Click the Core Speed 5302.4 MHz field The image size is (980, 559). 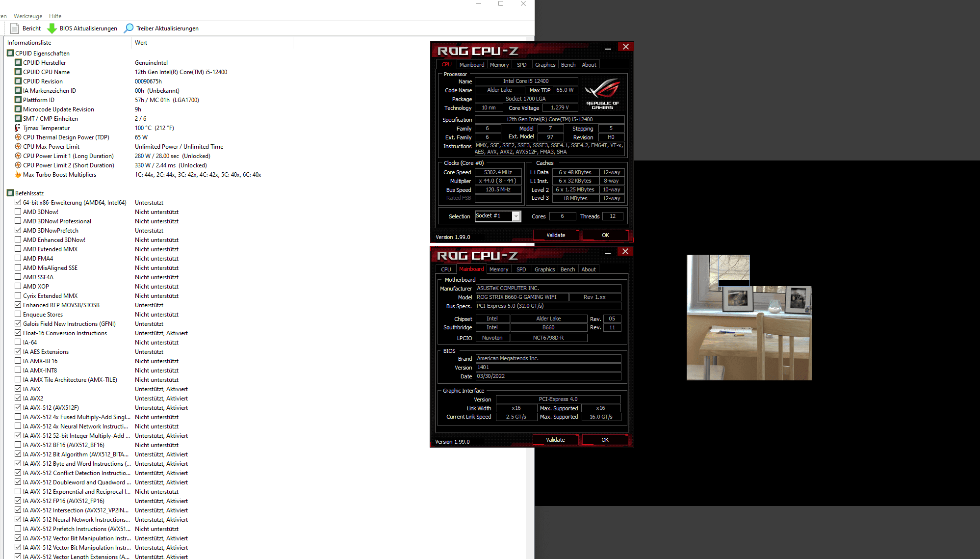[498, 172]
